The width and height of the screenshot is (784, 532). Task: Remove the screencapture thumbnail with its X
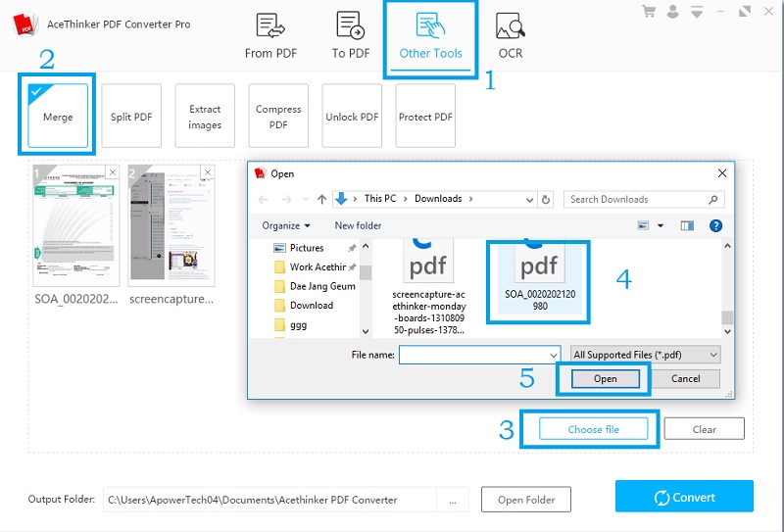tap(208, 172)
